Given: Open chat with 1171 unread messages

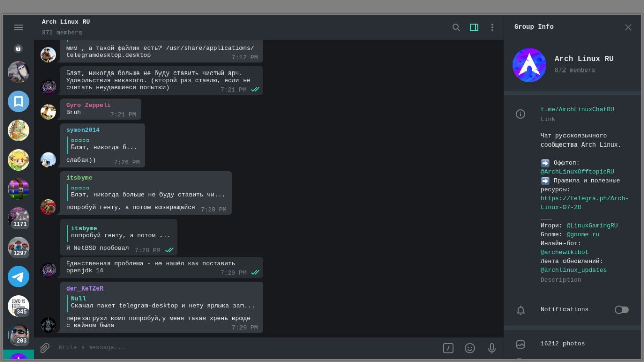Looking at the screenshot, I should (18, 218).
